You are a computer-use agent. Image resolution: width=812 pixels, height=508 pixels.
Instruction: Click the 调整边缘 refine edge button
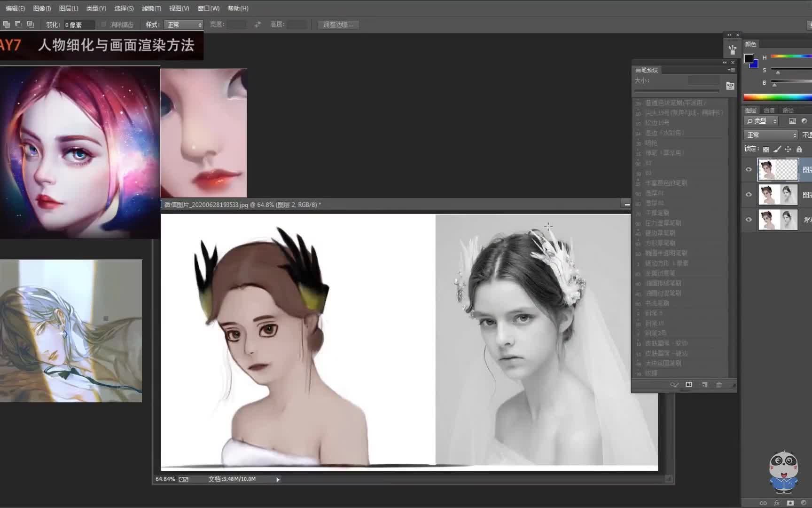pos(338,25)
